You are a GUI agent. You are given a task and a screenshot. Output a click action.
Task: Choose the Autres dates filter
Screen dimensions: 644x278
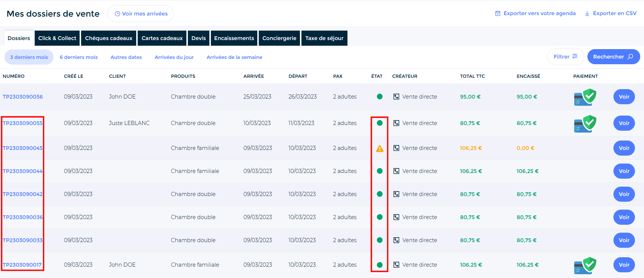click(126, 57)
